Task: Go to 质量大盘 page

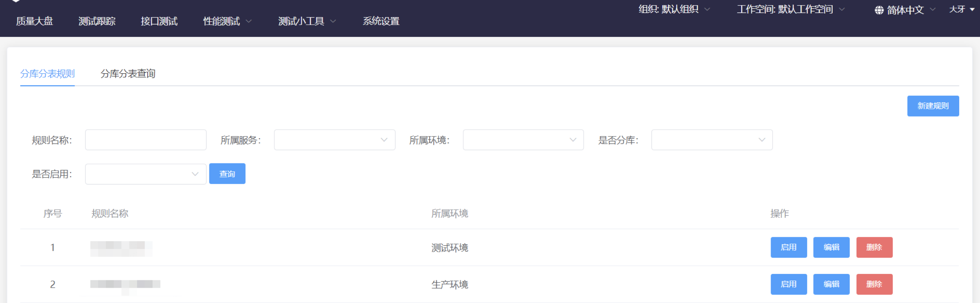Action: (35, 21)
